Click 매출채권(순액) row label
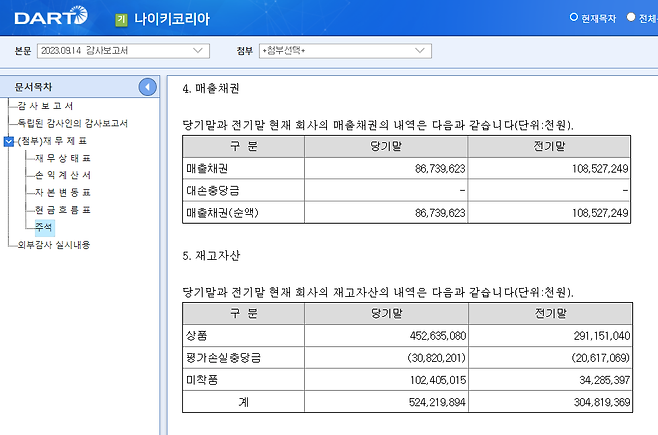The width and height of the screenshot is (658, 435). pyautogui.click(x=222, y=213)
